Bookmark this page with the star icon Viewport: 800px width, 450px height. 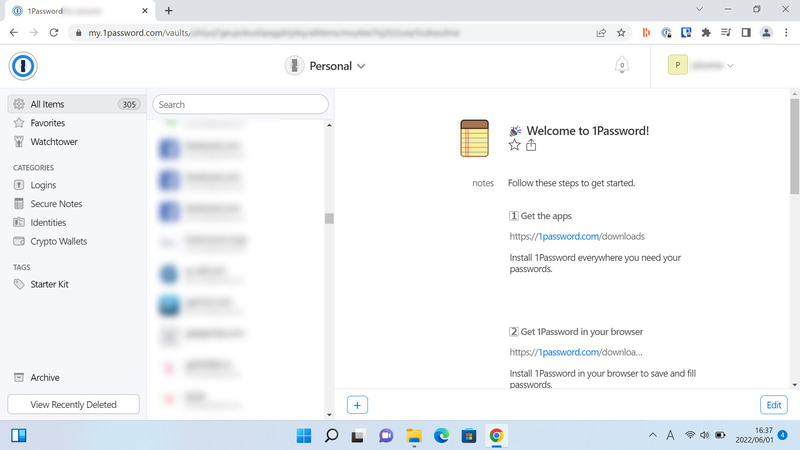621,33
